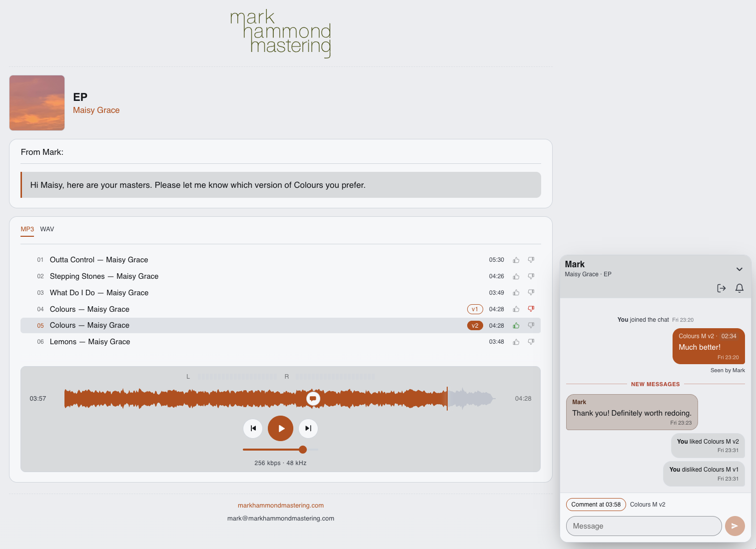Thumbs down Colours v2 track
The height and width of the screenshot is (549, 756).
tap(531, 326)
